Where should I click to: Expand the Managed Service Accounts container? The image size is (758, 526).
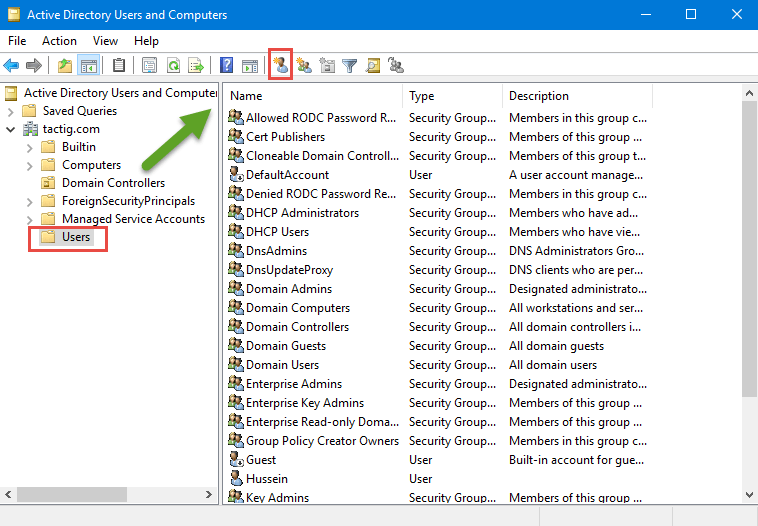pos(29,220)
